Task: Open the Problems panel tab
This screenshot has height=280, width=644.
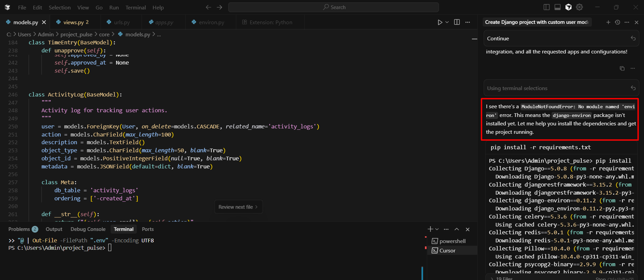Action: click(x=23, y=229)
